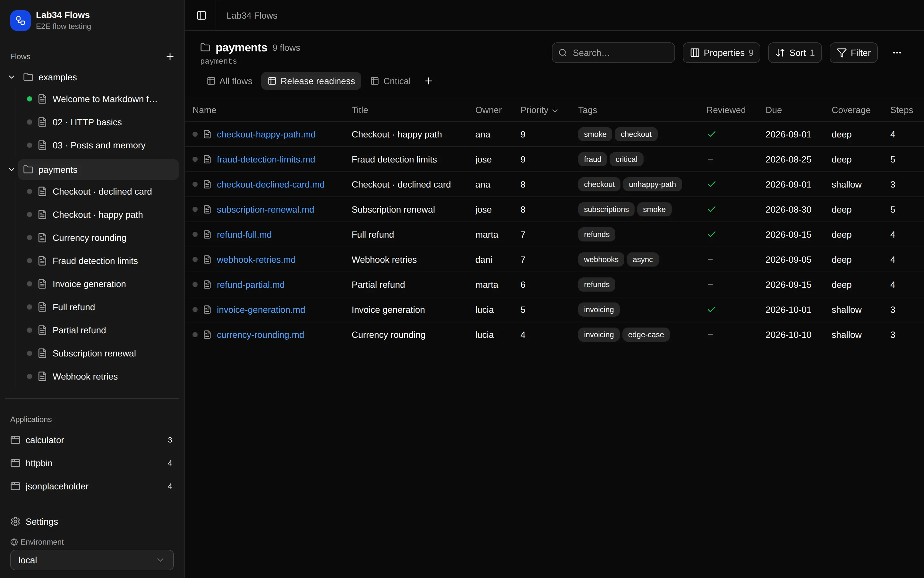
Task: Add a new view with plus icon
Action: pyautogui.click(x=428, y=81)
